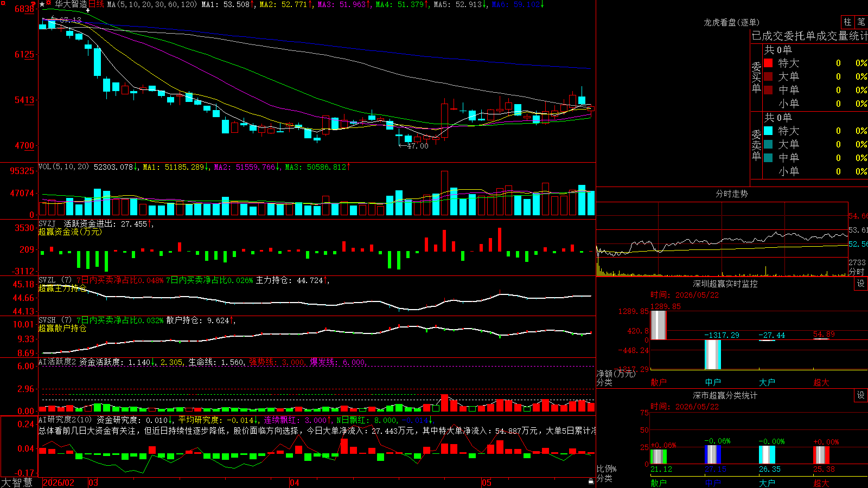The width and height of the screenshot is (868, 488).
Task: Open 设 settings for 深圳超赢实时监控
Action: point(861,284)
